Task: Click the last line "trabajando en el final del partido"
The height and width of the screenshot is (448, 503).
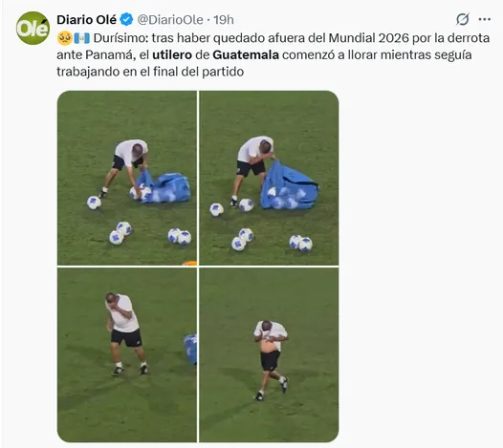Action: [150, 72]
